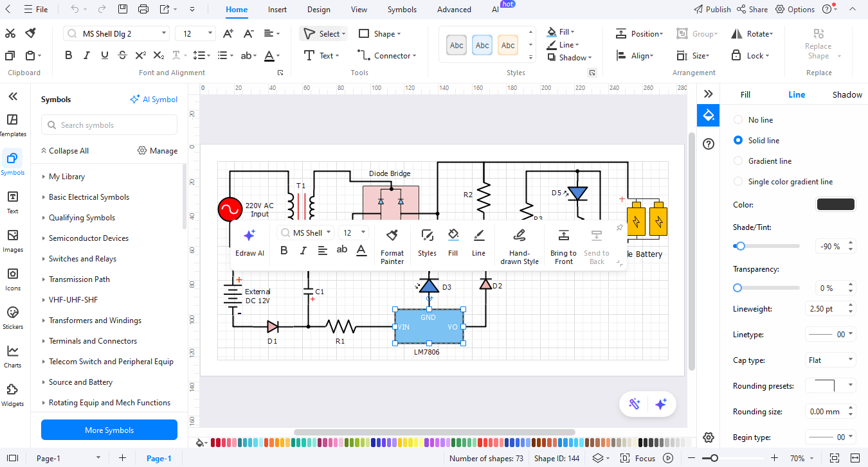Open the Cap type dropdown
The height and width of the screenshot is (467, 868).
pos(831,360)
